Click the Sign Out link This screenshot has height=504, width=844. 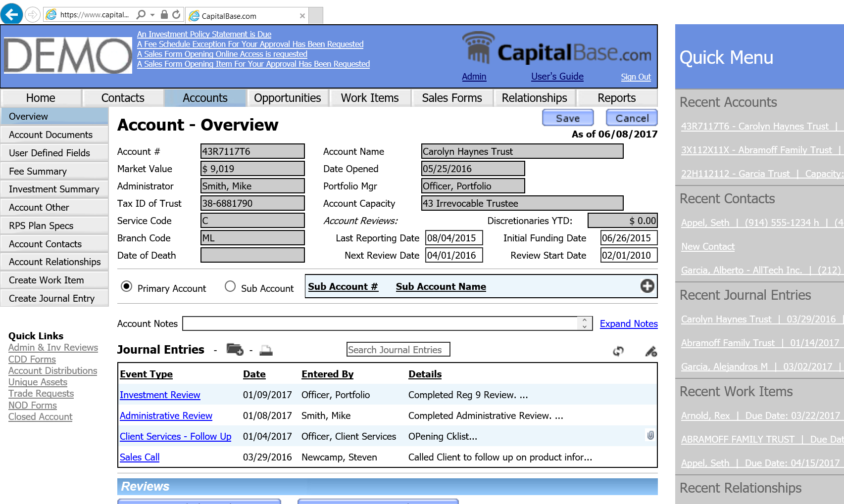click(x=636, y=77)
